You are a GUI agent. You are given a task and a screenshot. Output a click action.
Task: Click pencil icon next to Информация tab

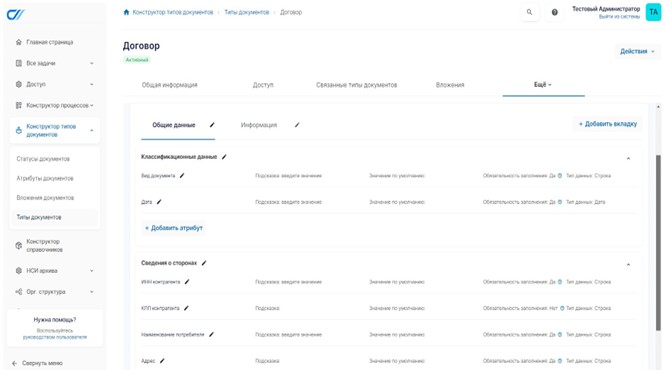click(297, 125)
